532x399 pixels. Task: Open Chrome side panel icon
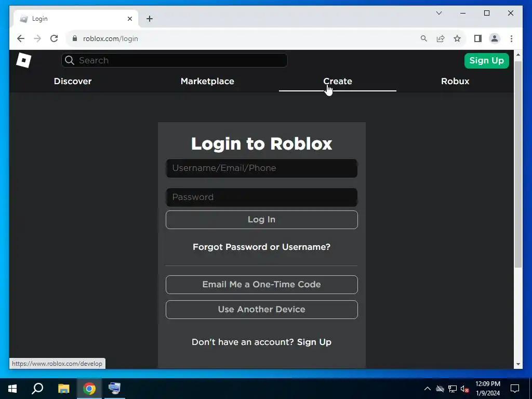click(x=478, y=38)
